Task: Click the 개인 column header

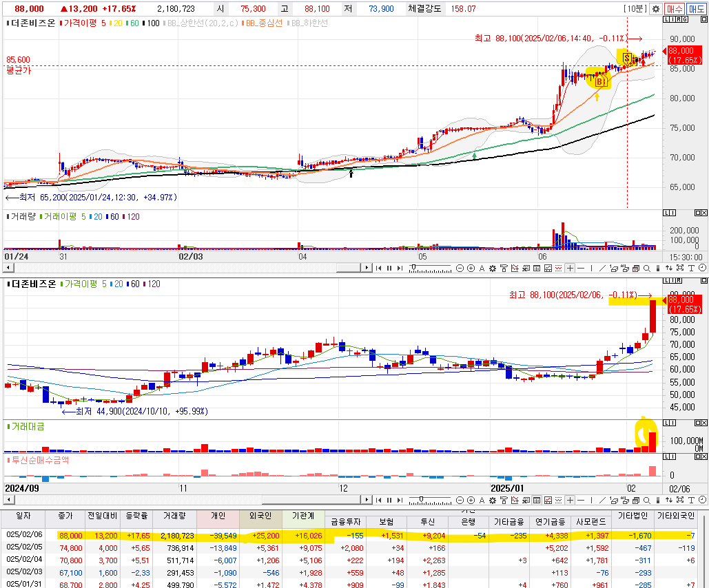Action: [x=218, y=516]
